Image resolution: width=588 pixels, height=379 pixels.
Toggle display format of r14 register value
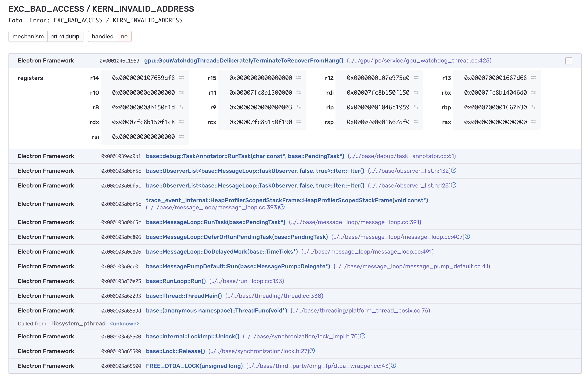(x=182, y=78)
